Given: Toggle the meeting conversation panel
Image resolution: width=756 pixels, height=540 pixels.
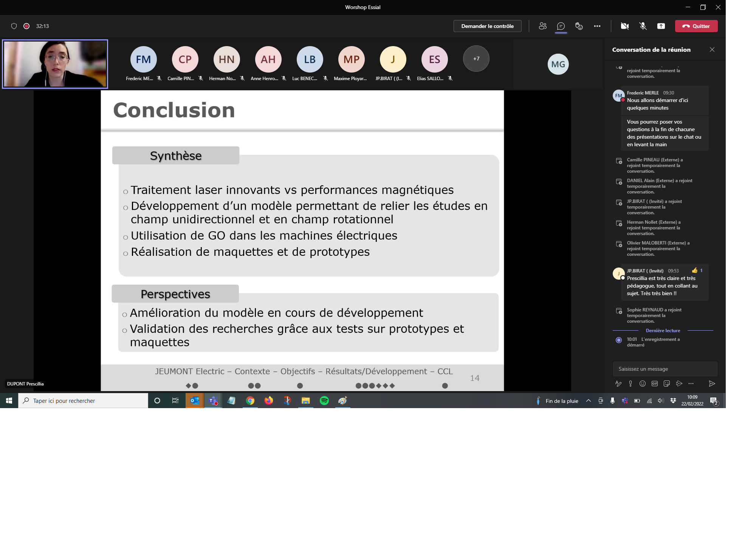Looking at the screenshot, I should pyautogui.click(x=561, y=26).
